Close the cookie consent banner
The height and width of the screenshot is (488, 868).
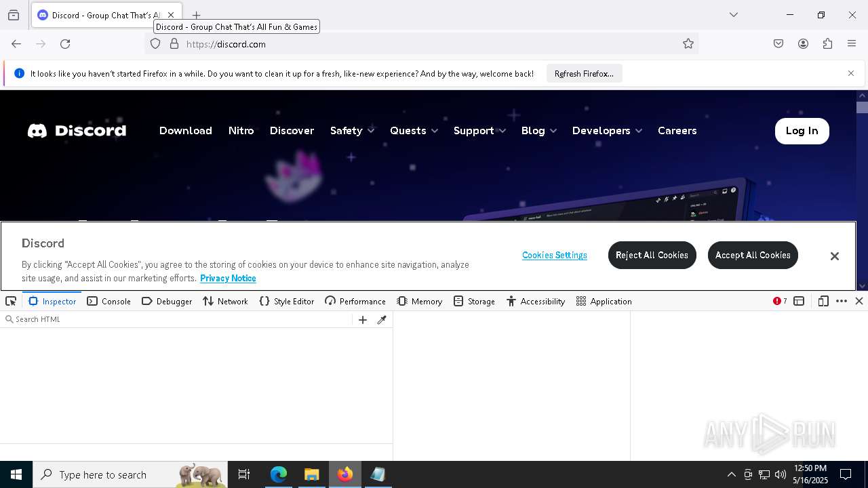835,256
